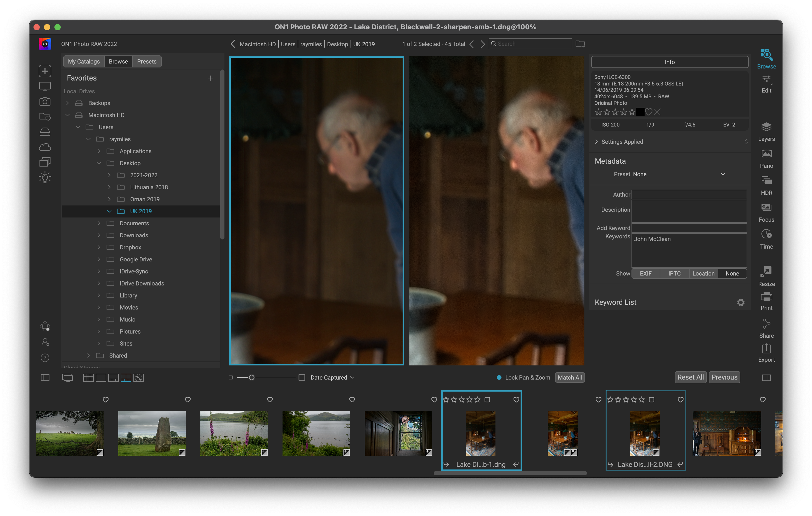Toggle heart like on info panel
812x516 pixels.
[x=649, y=112]
